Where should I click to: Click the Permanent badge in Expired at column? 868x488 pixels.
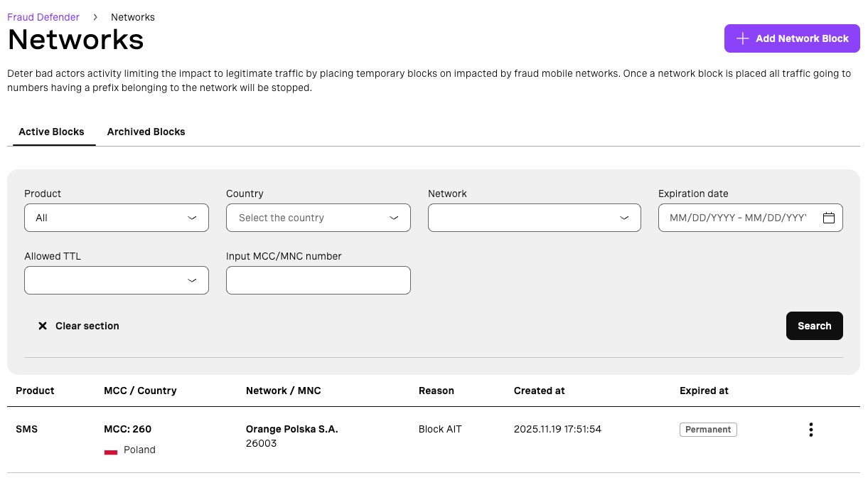coord(707,430)
